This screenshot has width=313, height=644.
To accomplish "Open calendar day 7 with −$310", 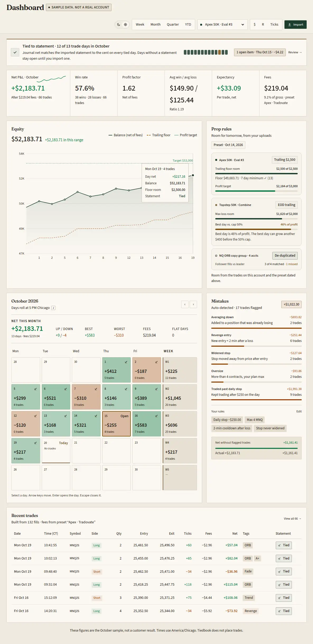I will click(x=86, y=397).
